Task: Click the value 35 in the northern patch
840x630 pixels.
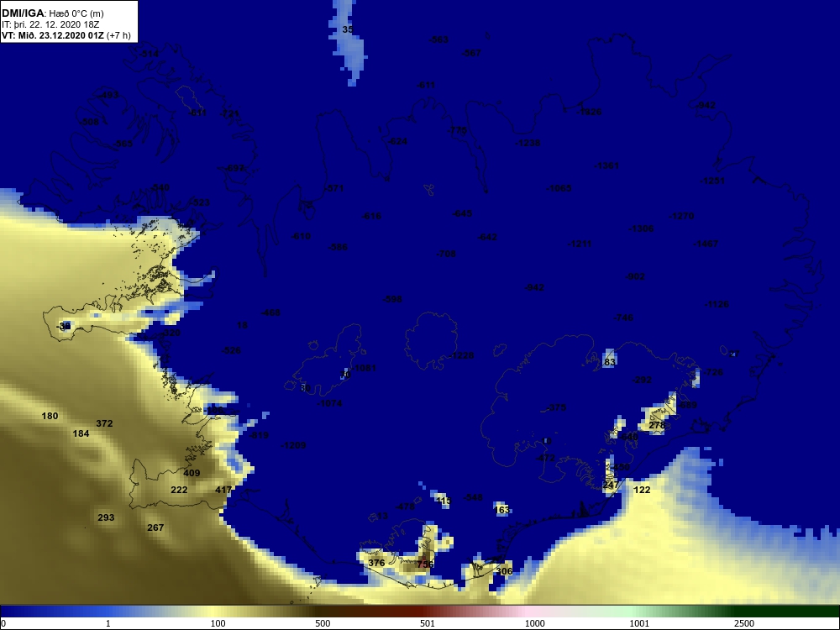Action: (x=349, y=29)
